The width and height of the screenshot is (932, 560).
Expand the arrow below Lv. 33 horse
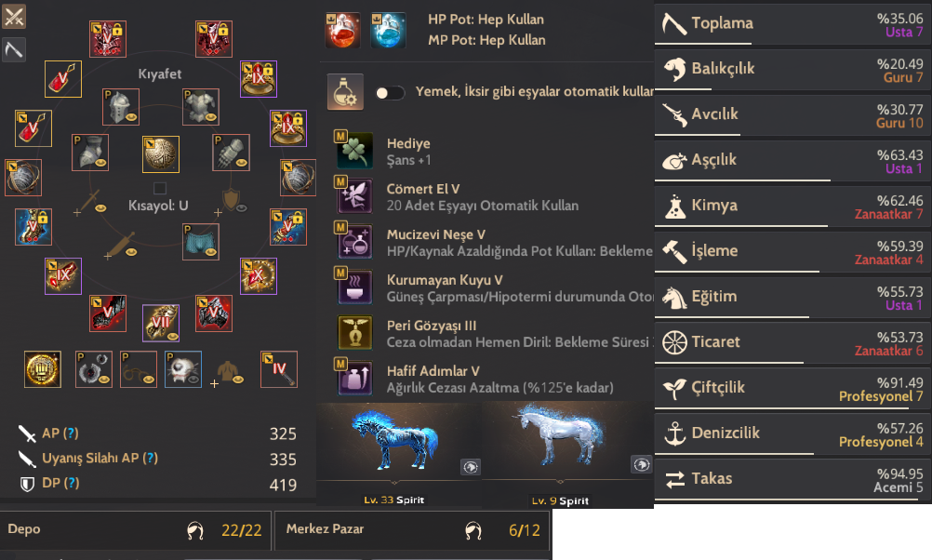pyautogui.click(x=394, y=483)
